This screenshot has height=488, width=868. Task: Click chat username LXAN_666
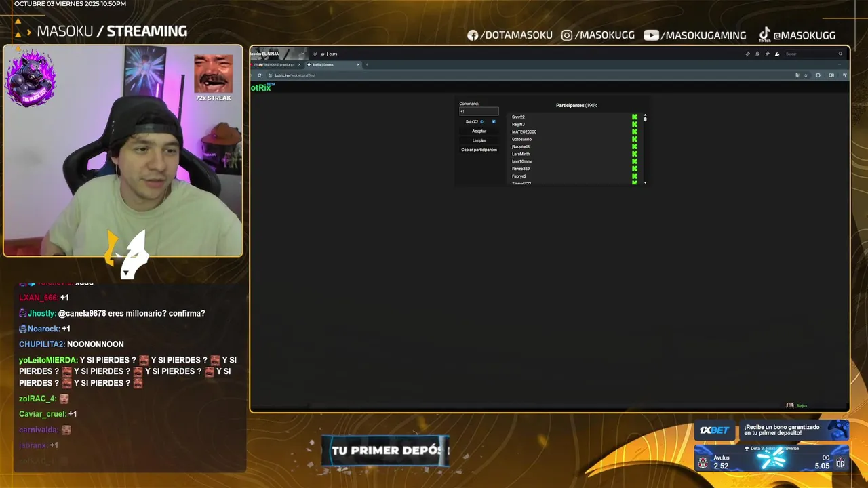pyautogui.click(x=38, y=298)
